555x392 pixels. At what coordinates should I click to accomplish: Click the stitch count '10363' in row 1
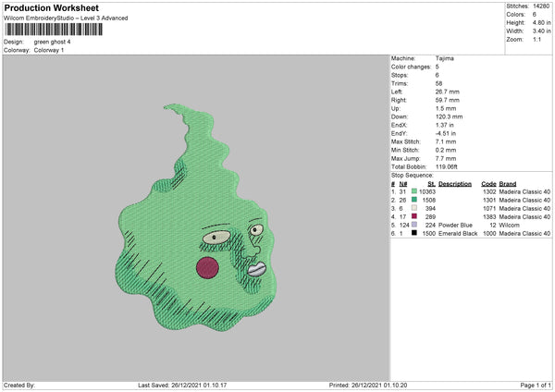pos(427,191)
